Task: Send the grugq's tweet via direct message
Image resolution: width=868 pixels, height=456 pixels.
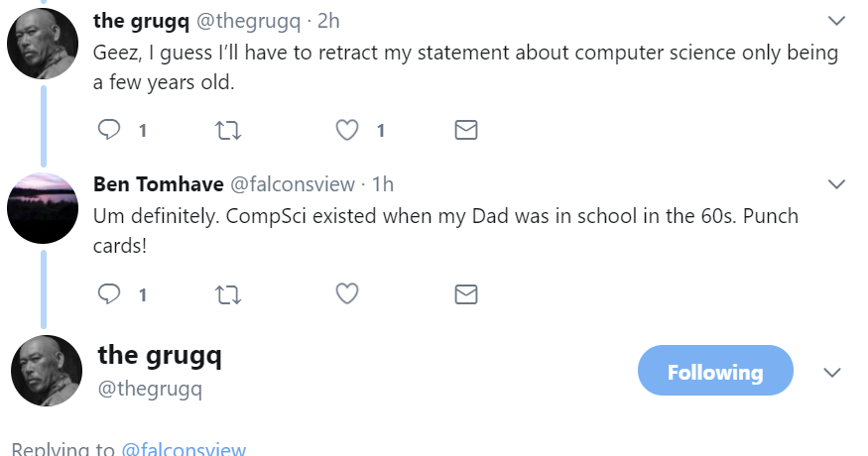Action: (465, 130)
